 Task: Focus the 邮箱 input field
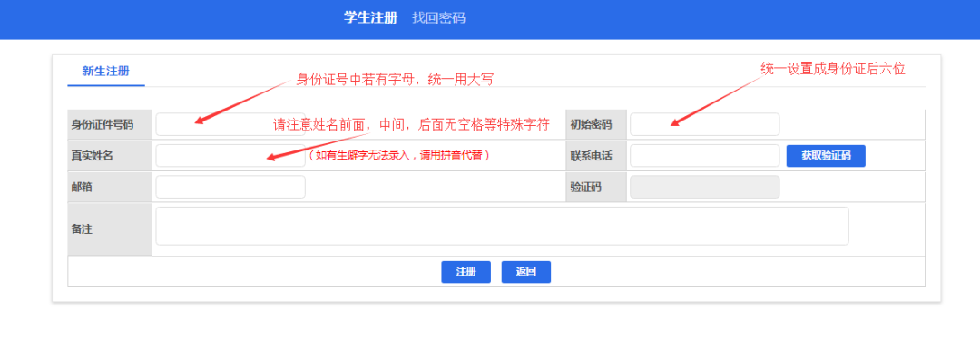(230, 187)
